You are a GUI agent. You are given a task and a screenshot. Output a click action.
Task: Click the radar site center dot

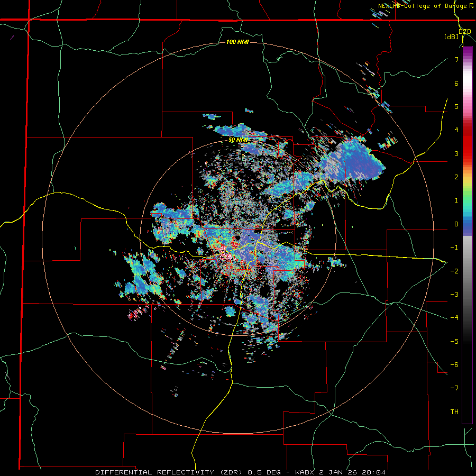click(237, 237)
